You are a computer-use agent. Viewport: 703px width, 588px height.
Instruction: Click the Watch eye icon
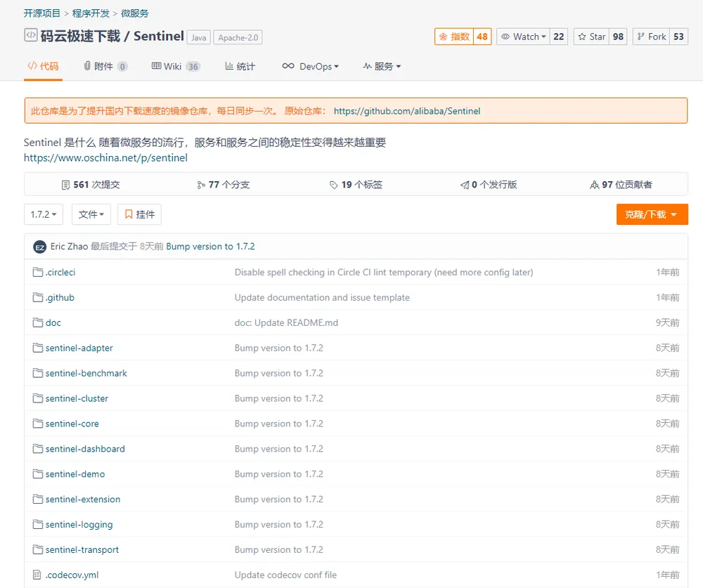pos(505,37)
